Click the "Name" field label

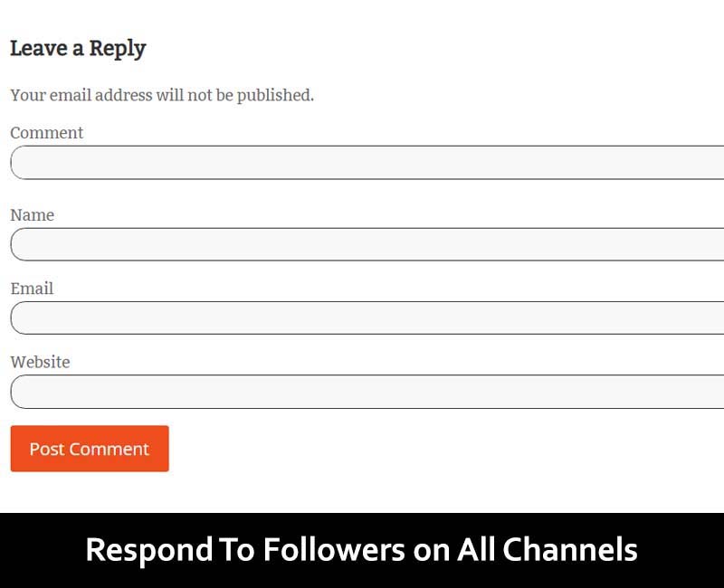tap(33, 215)
